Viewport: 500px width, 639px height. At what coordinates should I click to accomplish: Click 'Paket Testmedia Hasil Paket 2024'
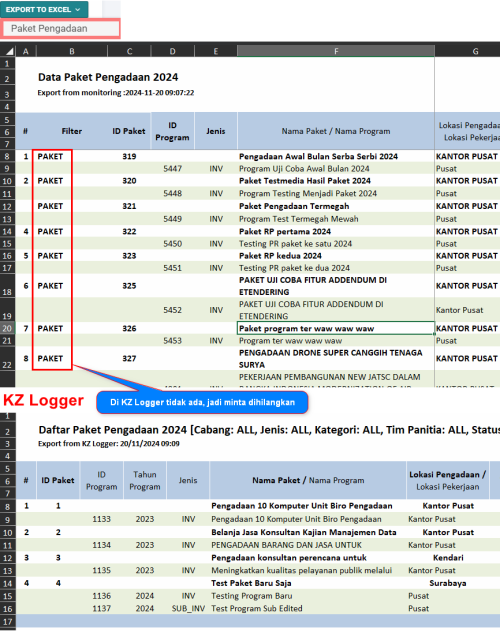click(305, 181)
